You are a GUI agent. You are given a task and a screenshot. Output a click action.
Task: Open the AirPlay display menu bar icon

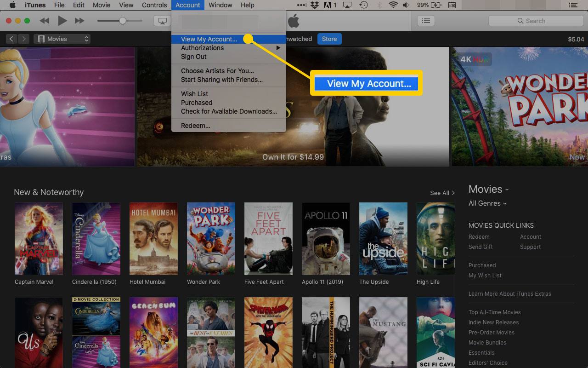click(x=348, y=5)
